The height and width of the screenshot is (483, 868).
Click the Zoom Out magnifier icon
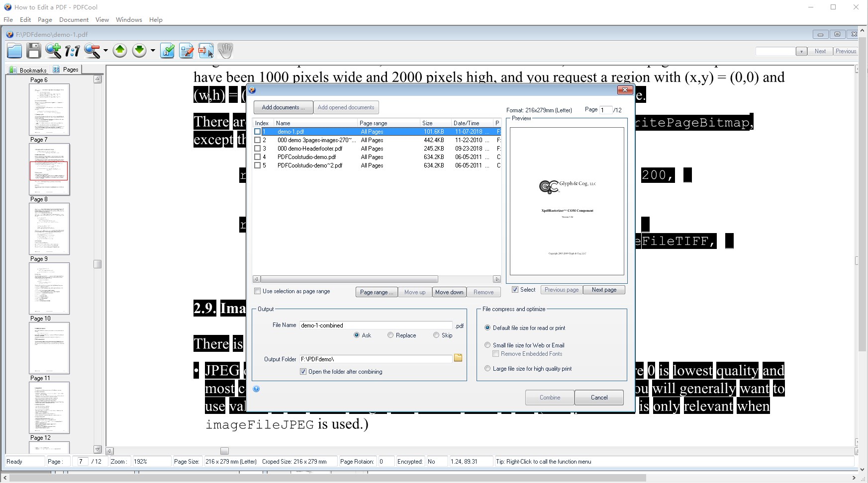pyautogui.click(x=92, y=50)
